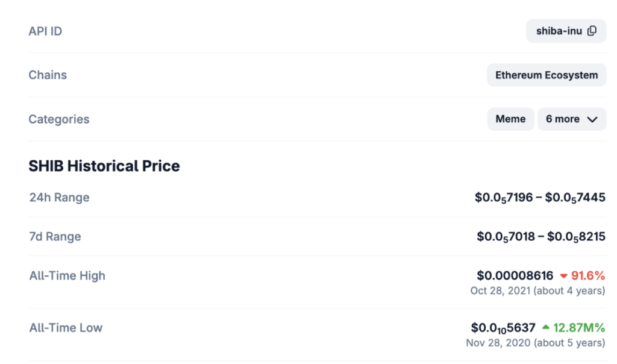The width and height of the screenshot is (617, 364).
Task: Copy the shiba-inu API ID
Action: click(592, 31)
